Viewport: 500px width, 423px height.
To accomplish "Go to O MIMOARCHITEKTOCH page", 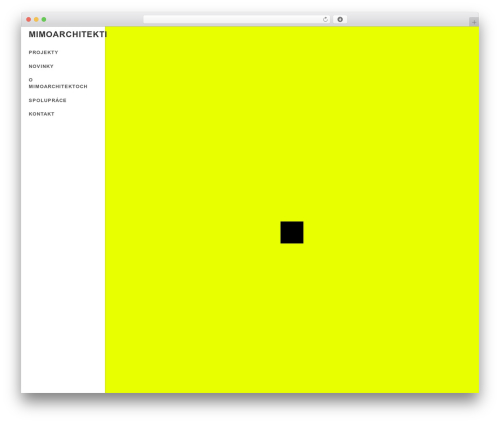I will click(58, 83).
